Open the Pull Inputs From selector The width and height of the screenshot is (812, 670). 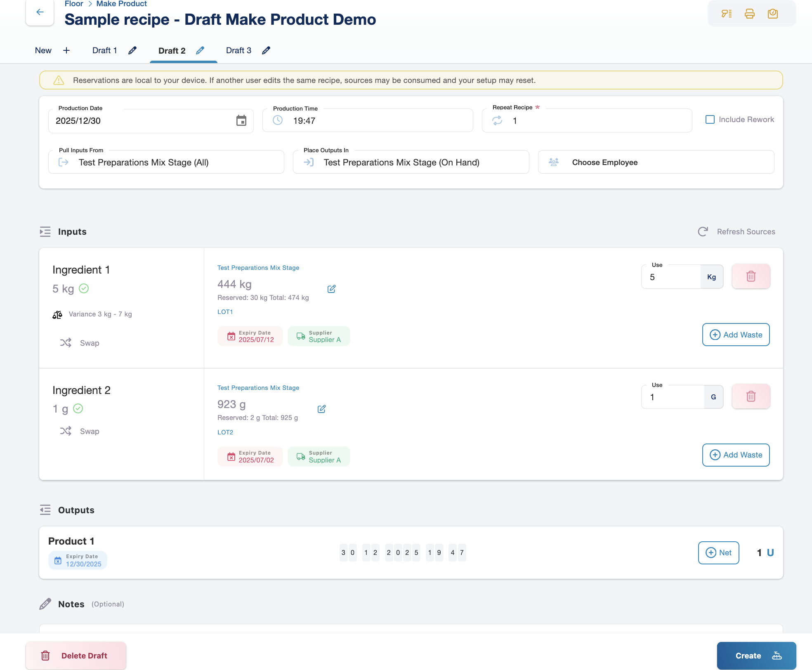166,162
